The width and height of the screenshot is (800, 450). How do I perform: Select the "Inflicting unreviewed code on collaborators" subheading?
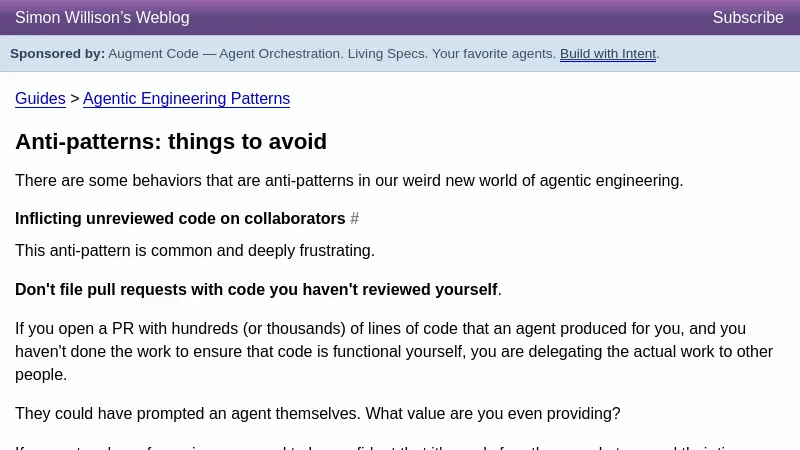click(180, 219)
